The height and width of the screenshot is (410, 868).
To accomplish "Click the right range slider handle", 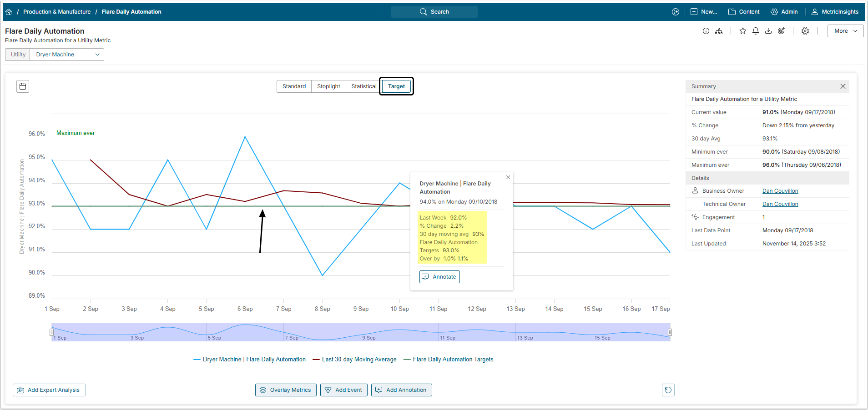I will click(x=670, y=332).
